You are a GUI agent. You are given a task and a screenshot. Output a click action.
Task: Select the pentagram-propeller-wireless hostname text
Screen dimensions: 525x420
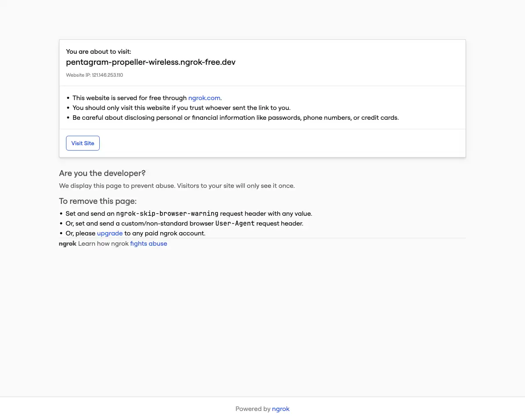[x=151, y=62]
